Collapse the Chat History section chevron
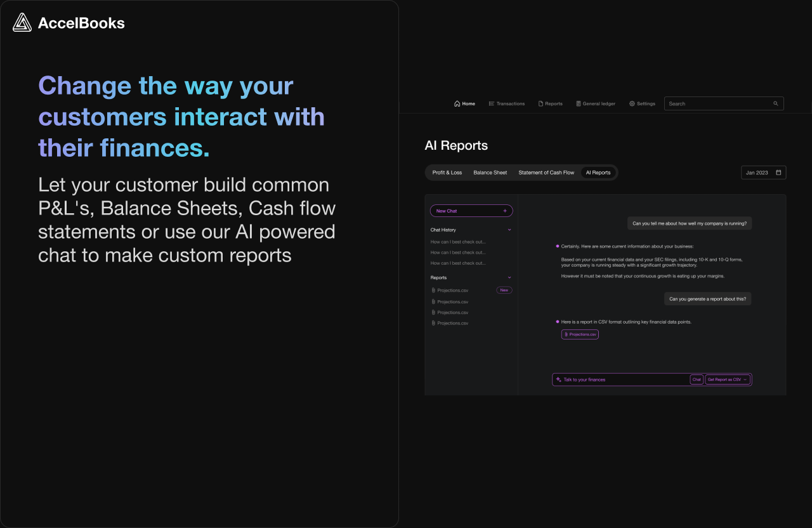Image resolution: width=812 pixels, height=528 pixels. click(509, 230)
